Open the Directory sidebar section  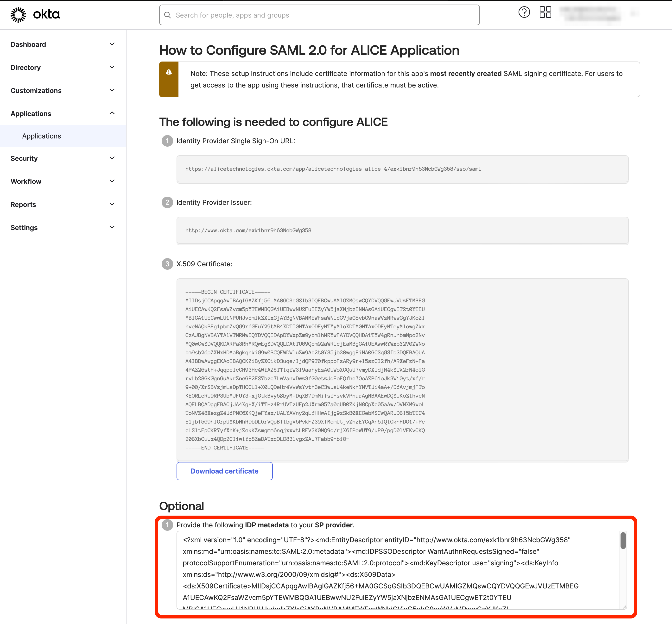pyautogui.click(x=63, y=68)
